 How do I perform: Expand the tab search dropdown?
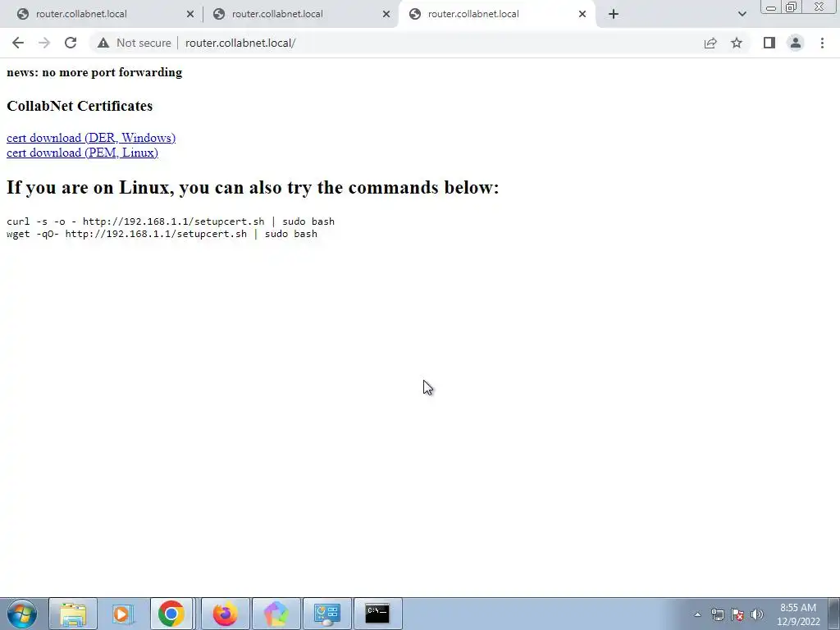(x=742, y=14)
